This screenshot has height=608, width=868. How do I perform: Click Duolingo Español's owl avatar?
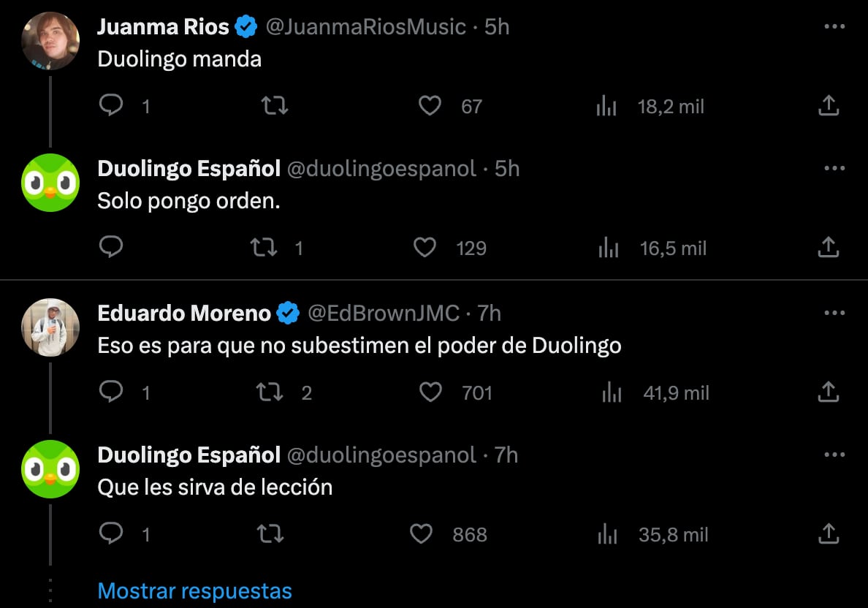tap(50, 183)
